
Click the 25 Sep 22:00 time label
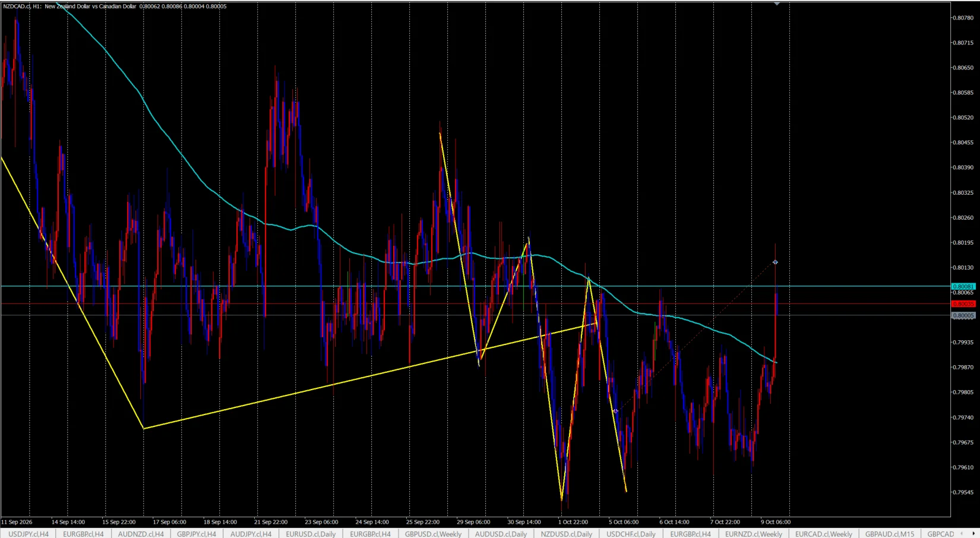tap(423, 522)
